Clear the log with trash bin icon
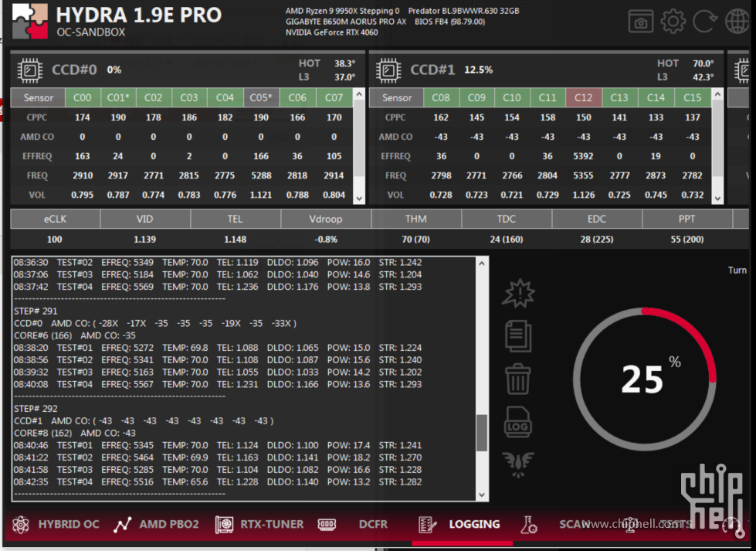The height and width of the screenshot is (551, 756). coord(518,379)
